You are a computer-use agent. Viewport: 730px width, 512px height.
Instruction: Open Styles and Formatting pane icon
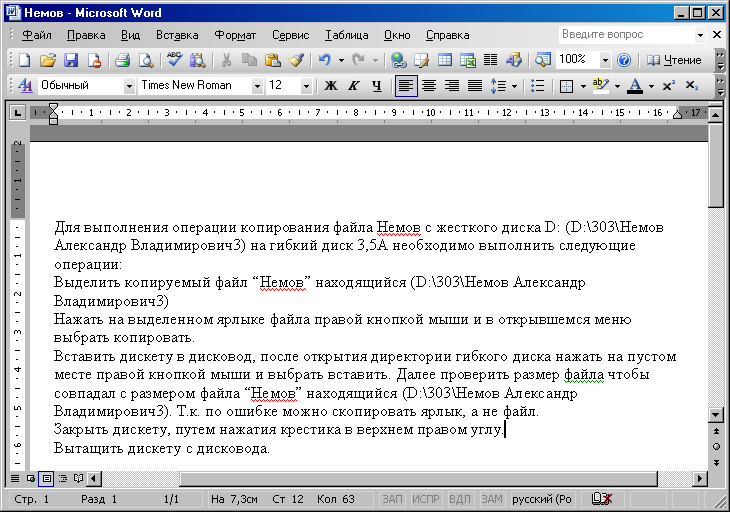(25, 86)
